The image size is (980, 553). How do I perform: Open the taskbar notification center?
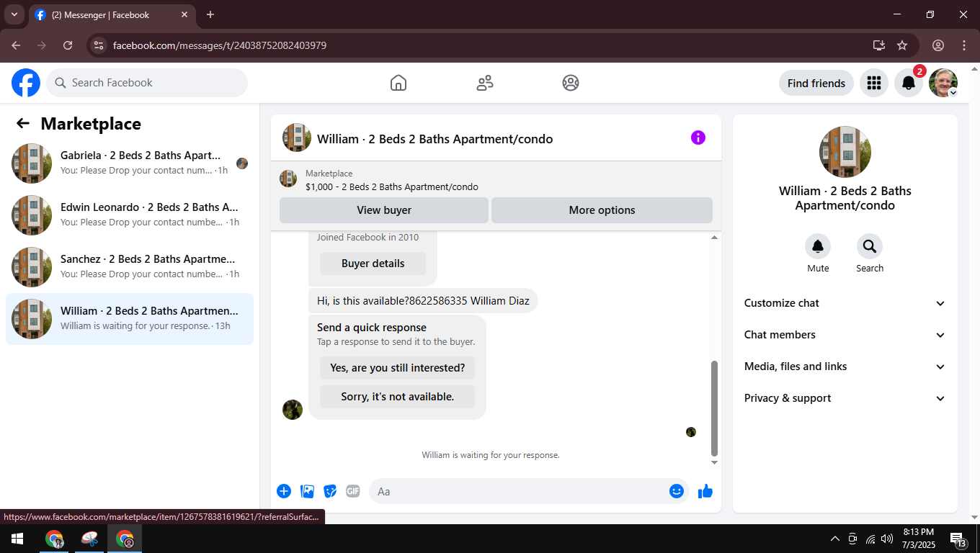958,539
